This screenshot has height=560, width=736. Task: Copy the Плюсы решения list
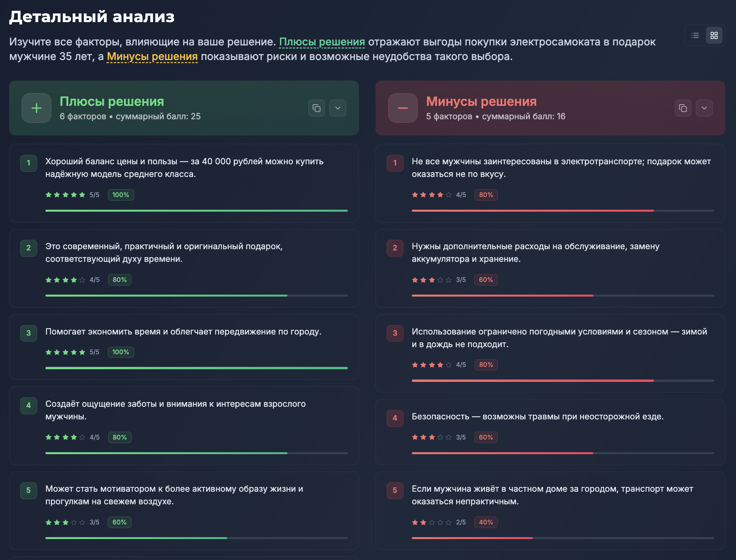point(317,108)
